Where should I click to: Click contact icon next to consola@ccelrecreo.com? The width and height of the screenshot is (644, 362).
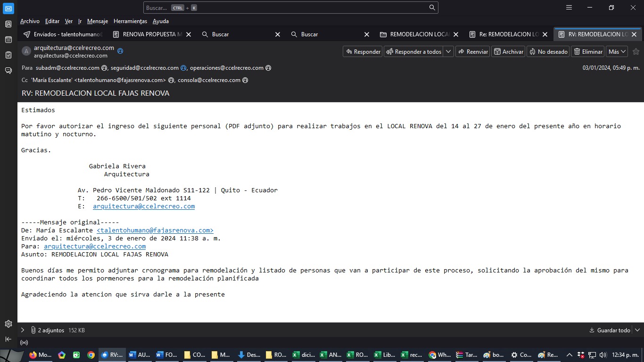click(x=245, y=80)
